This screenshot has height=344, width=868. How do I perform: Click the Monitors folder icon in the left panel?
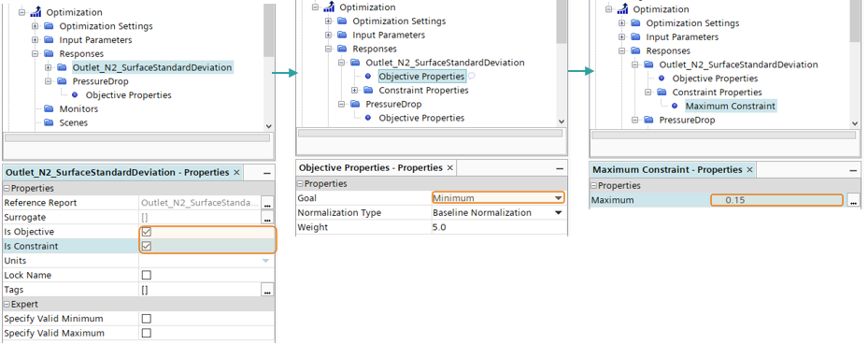coord(49,109)
